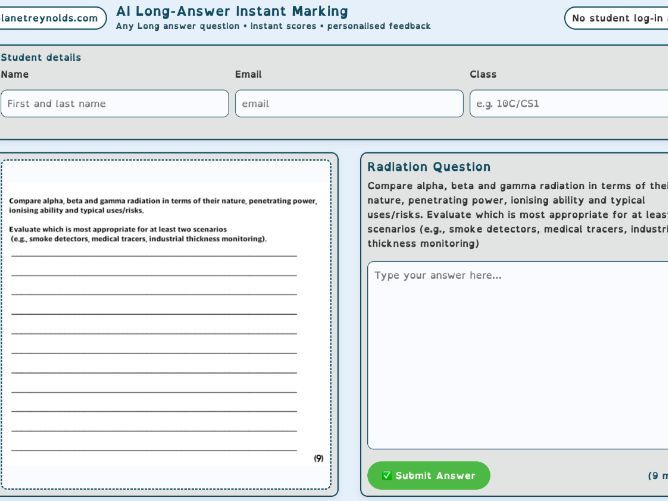Image resolution: width=668 pixels, height=501 pixels.
Task: Click the Email field label
Action: pyautogui.click(x=248, y=74)
